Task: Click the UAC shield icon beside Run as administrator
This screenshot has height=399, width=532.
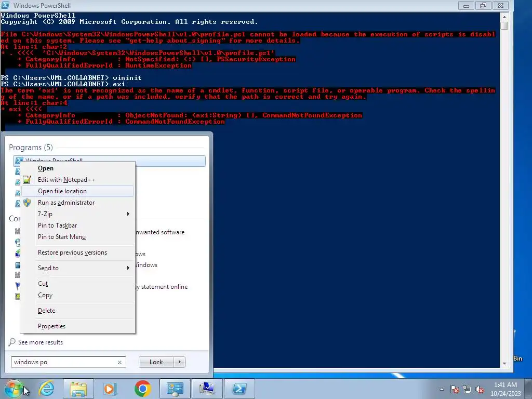Action: [x=27, y=203]
